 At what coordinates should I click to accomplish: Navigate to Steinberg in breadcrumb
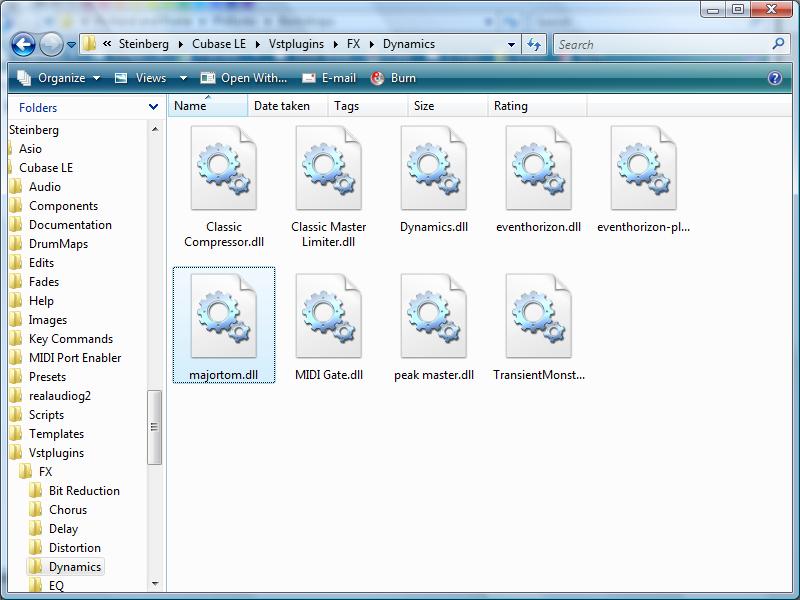(x=144, y=44)
